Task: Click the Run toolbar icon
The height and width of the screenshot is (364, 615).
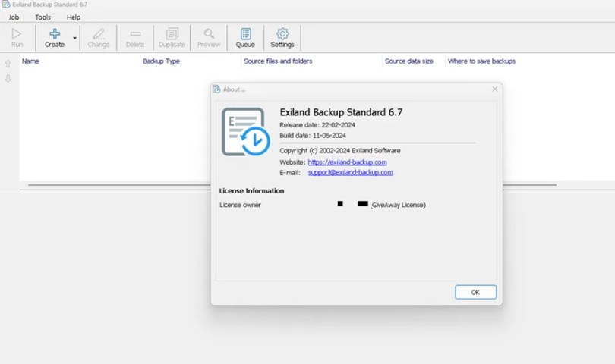Action: pos(17,34)
